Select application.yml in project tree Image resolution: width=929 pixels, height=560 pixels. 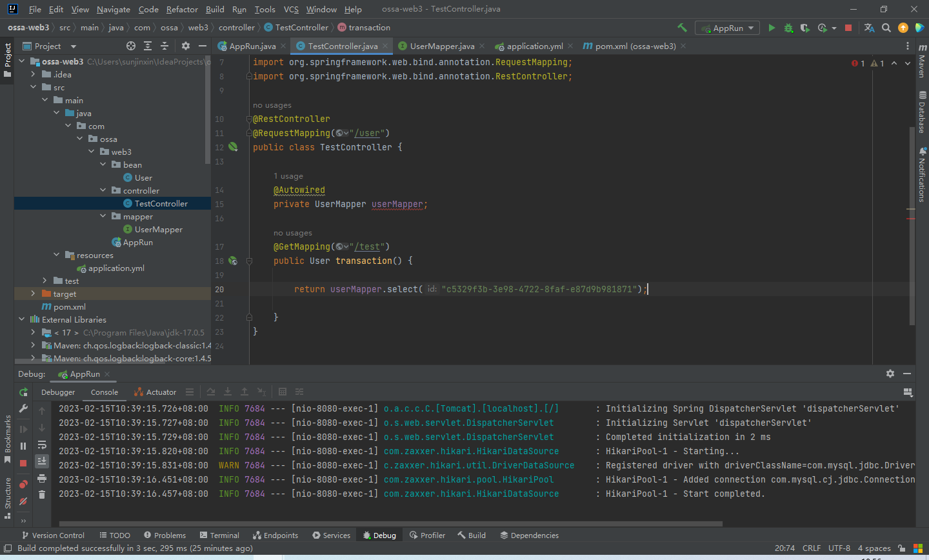pyautogui.click(x=116, y=268)
